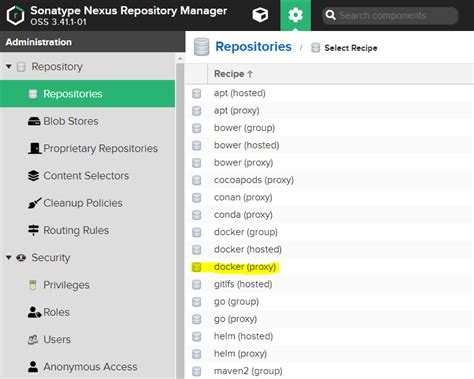Click the Sonatype Nexus hexagon logo
Screen dimensions: 474x379
coord(15,15)
